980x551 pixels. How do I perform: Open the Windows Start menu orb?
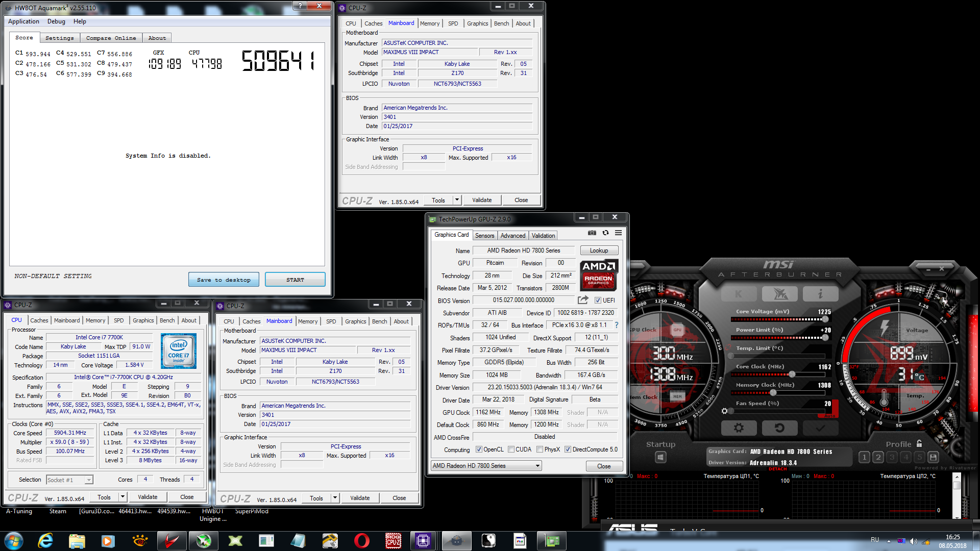(x=14, y=540)
